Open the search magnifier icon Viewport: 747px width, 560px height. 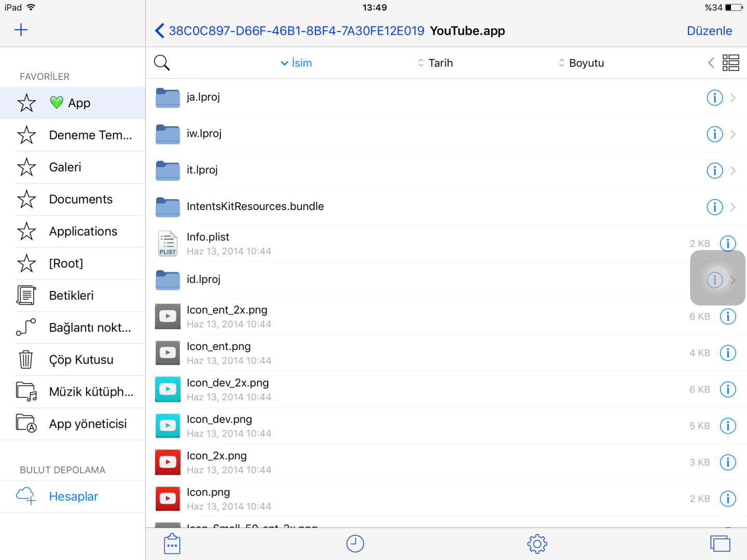162,63
